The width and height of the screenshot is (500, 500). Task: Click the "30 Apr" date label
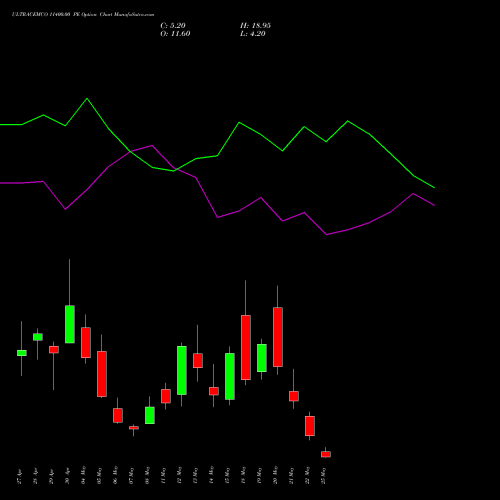(67, 477)
